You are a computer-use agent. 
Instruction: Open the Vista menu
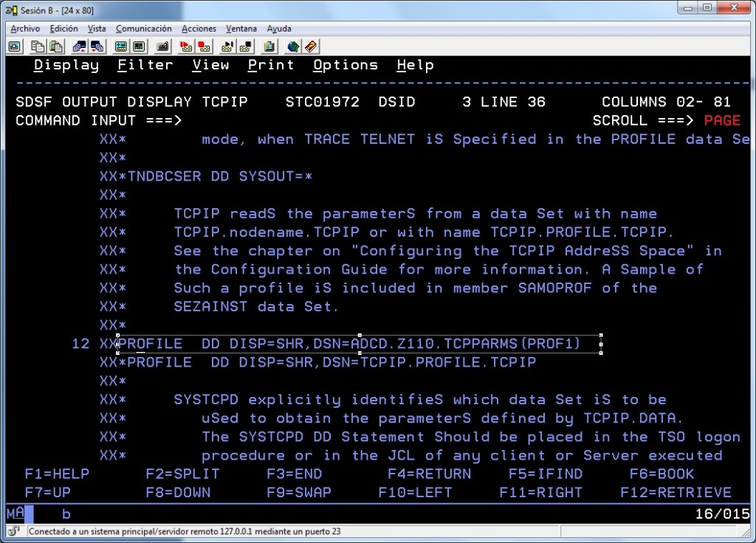pyautogui.click(x=97, y=29)
